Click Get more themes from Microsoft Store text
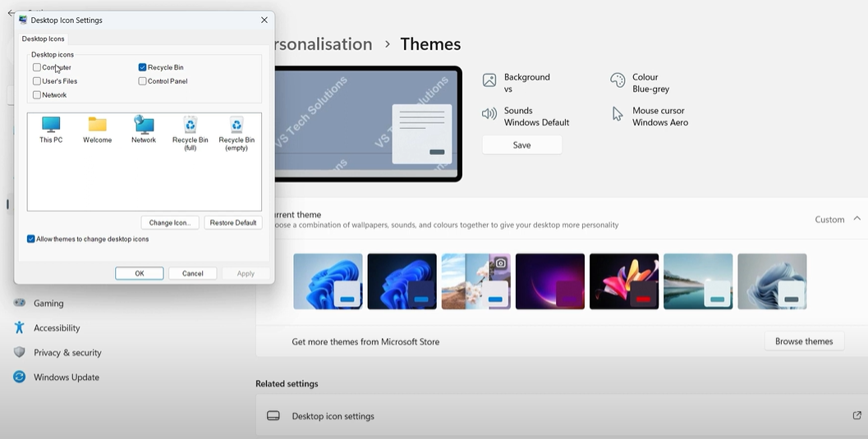 pyautogui.click(x=365, y=341)
